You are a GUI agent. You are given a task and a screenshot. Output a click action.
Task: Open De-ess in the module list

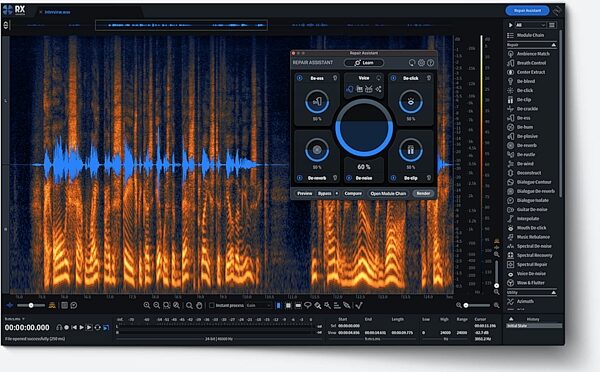(x=519, y=118)
